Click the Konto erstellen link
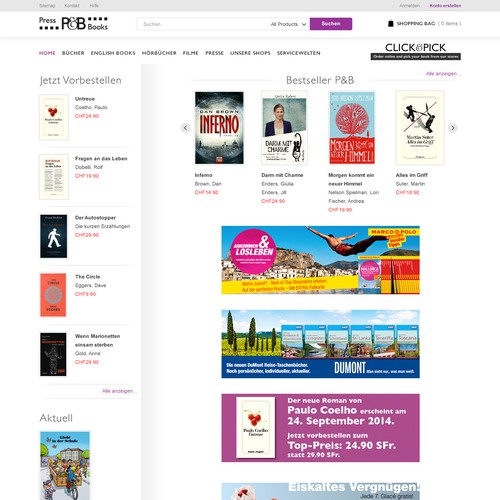The width and height of the screenshot is (500, 500). tap(445, 6)
